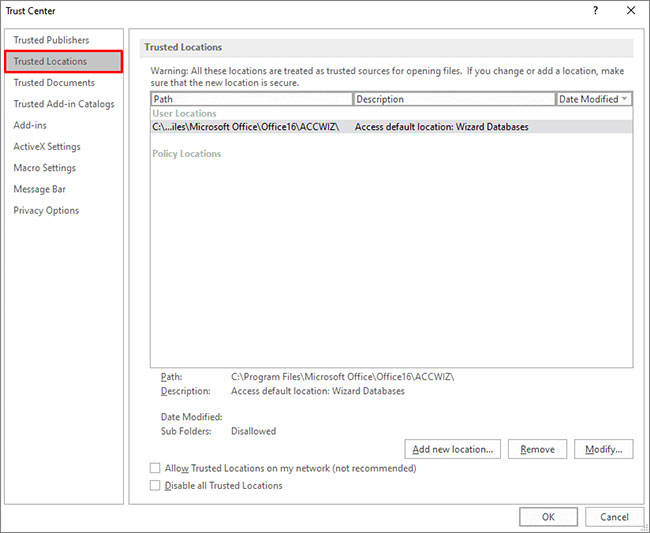Close the Trust Center dialog
The image size is (650, 533).
tap(629, 11)
